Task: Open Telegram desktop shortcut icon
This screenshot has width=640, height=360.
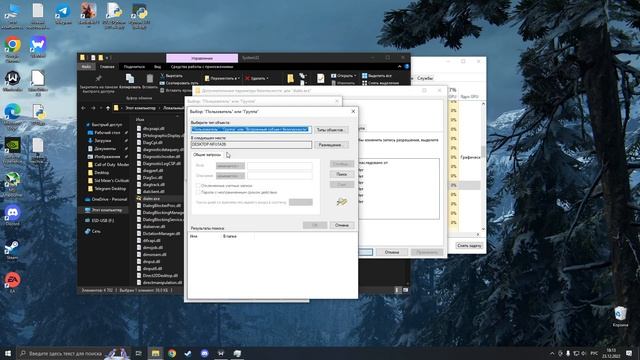Action: coord(62,13)
